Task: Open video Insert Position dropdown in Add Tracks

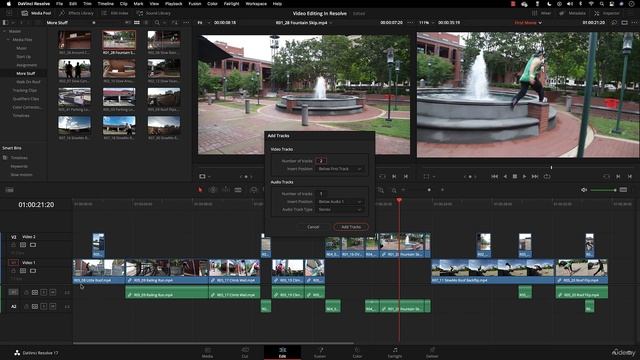Action: click(340, 169)
